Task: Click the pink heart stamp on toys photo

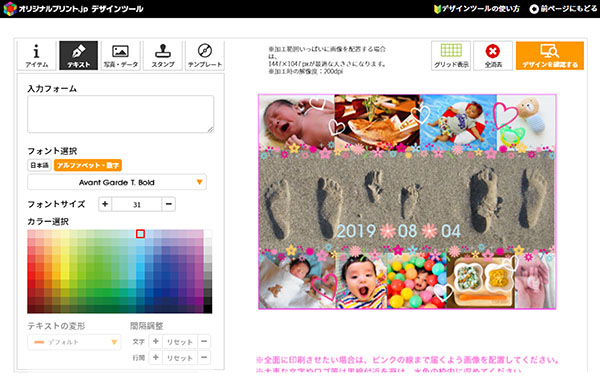Action: 505,115
